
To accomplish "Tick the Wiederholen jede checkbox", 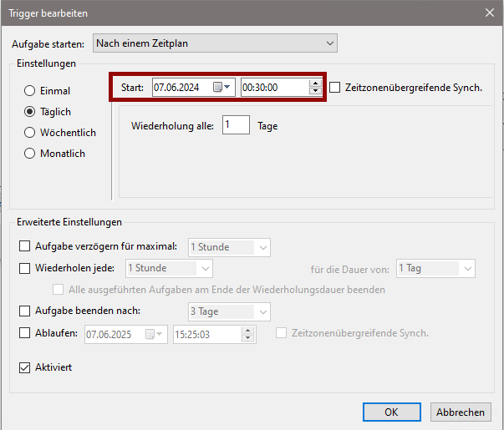I will (x=25, y=268).
